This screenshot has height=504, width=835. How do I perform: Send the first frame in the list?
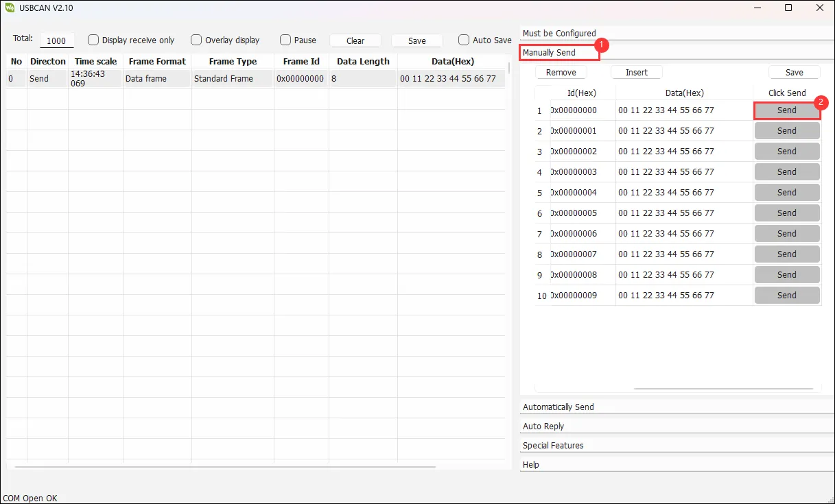tap(786, 110)
